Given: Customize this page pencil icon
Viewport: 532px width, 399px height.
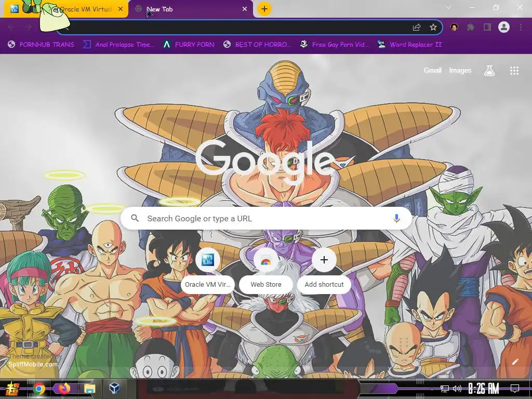Looking at the screenshot, I should pyautogui.click(x=515, y=362).
